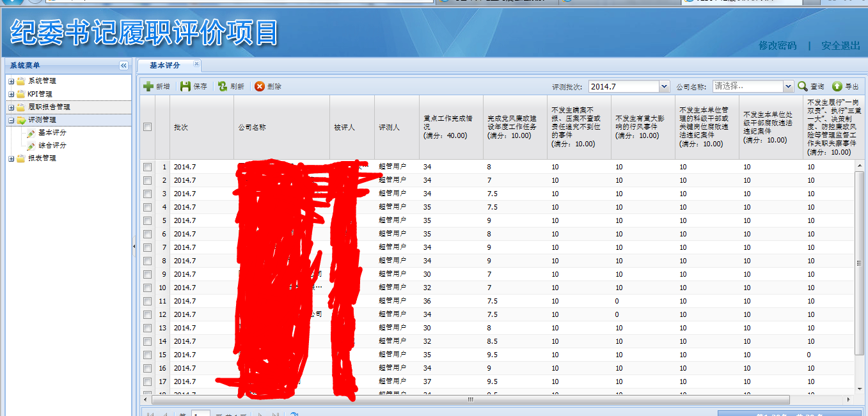The image size is (868, 416).
Task: Toggle the select-all header checkbox
Action: pyautogui.click(x=148, y=127)
